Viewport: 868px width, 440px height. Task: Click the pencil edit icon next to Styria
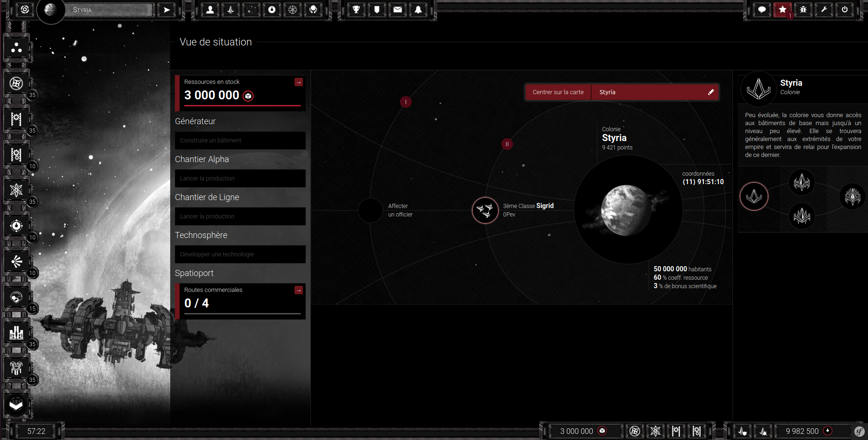tap(711, 92)
